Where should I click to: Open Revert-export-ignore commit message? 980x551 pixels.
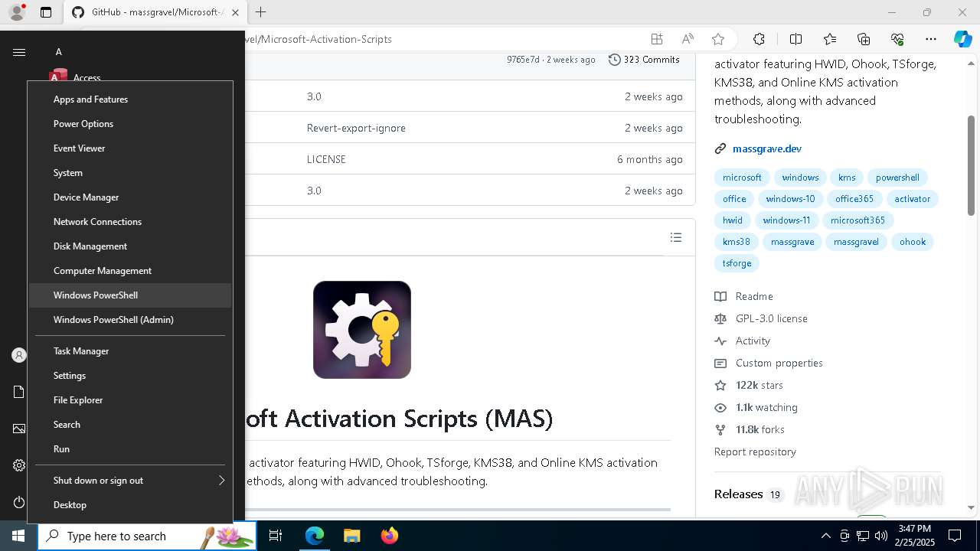(356, 128)
